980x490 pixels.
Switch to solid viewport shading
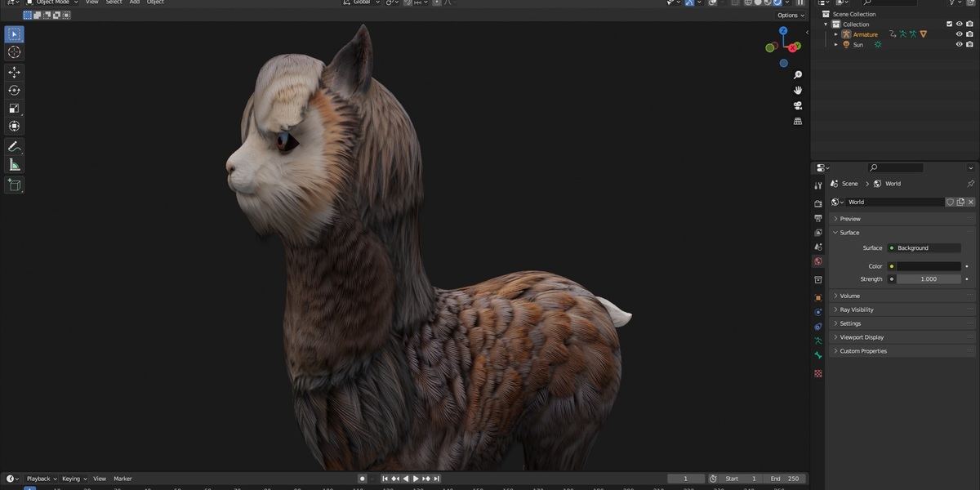click(758, 2)
